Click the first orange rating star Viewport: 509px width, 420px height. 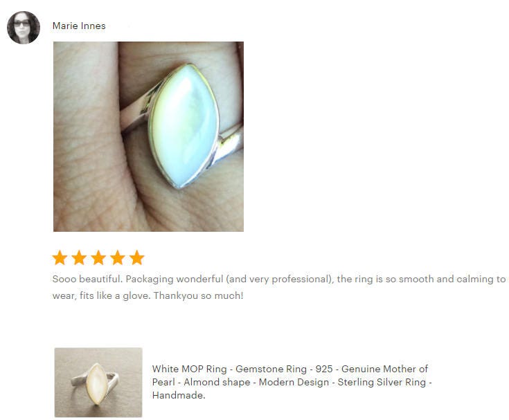[60, 258]
